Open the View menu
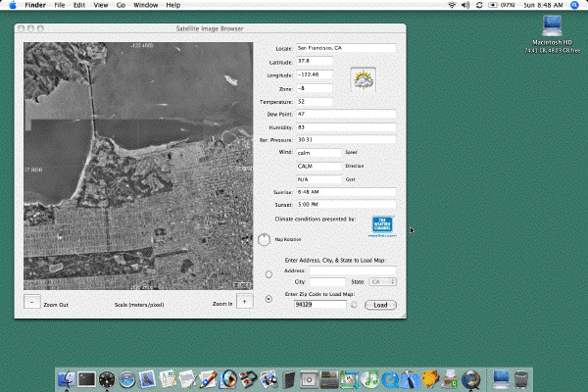This screenshot has width=588, height=392. [101, 5]
